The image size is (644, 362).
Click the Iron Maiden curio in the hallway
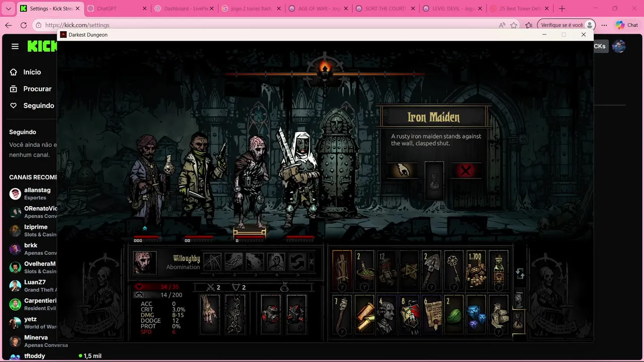coord(338,163)
